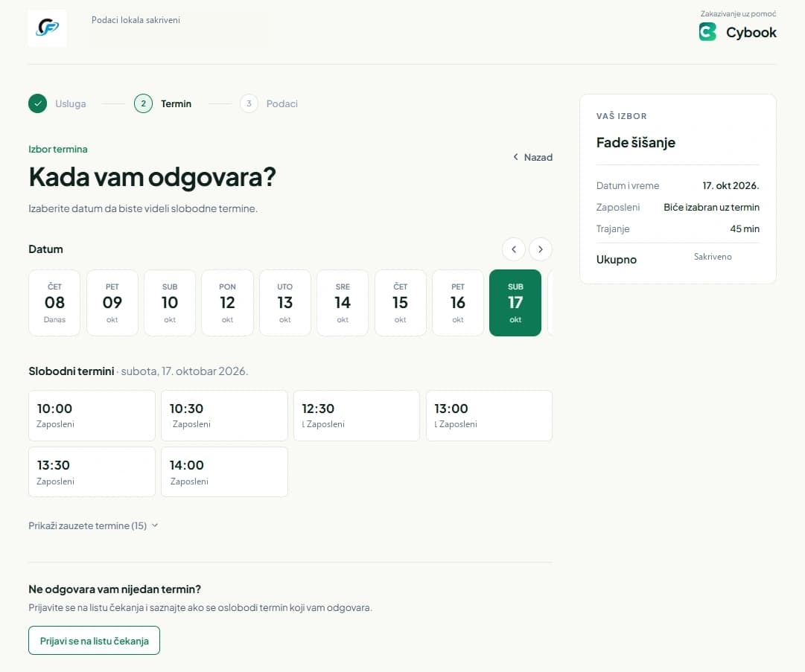Click subota, 17. oktobar 2026. label

184,371
